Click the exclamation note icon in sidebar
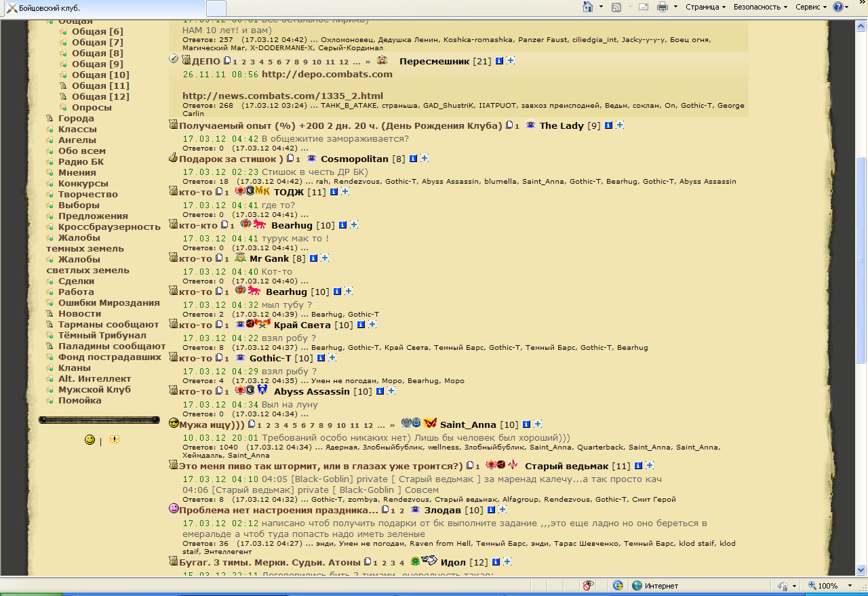The height and width of the screenshot is (596, 868). pos(114,439)
